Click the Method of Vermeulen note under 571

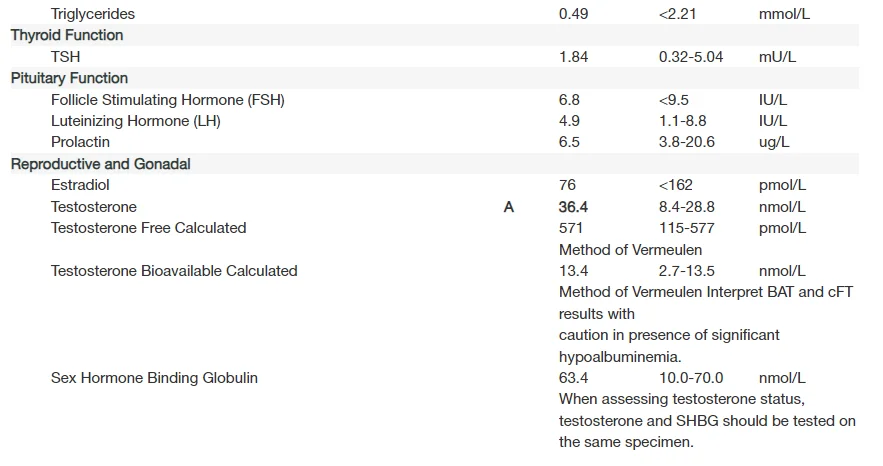click(630, 250)
